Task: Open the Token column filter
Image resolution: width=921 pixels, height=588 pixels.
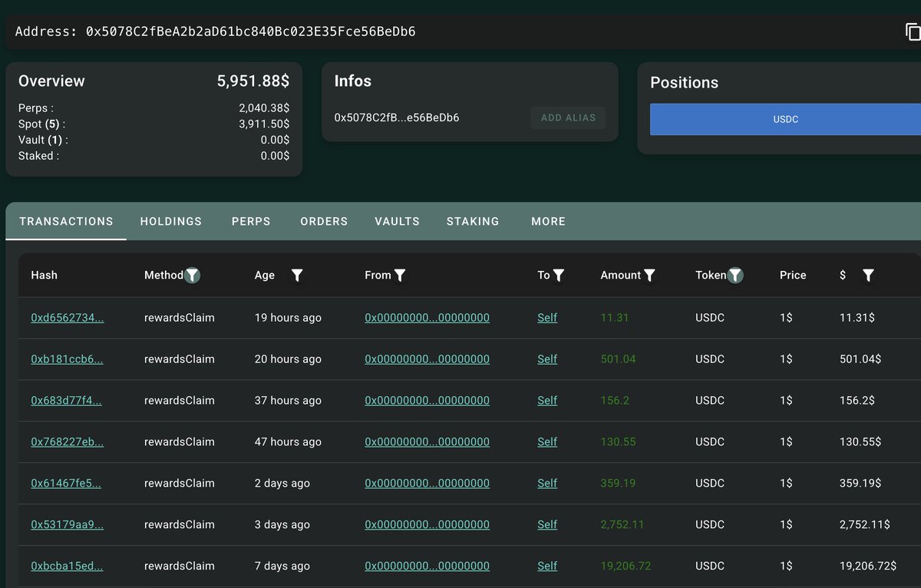Action: pos(735,275)
